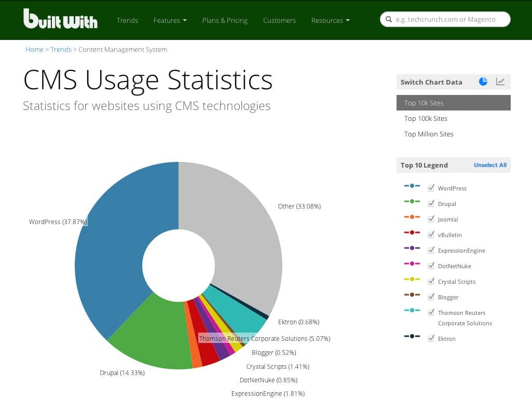Click the Drupal legend line marker
Viewport: 532px width, 400px height.
[x=412, y=201]
